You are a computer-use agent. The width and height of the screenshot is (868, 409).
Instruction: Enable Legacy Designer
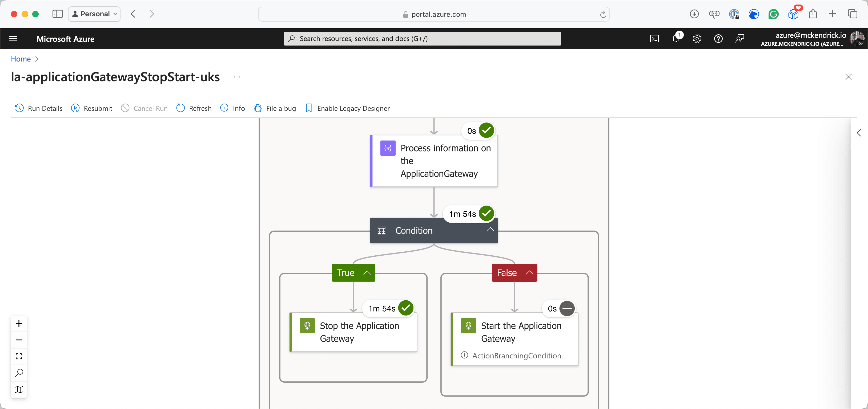pyautogui.click(x=347, y=108)
